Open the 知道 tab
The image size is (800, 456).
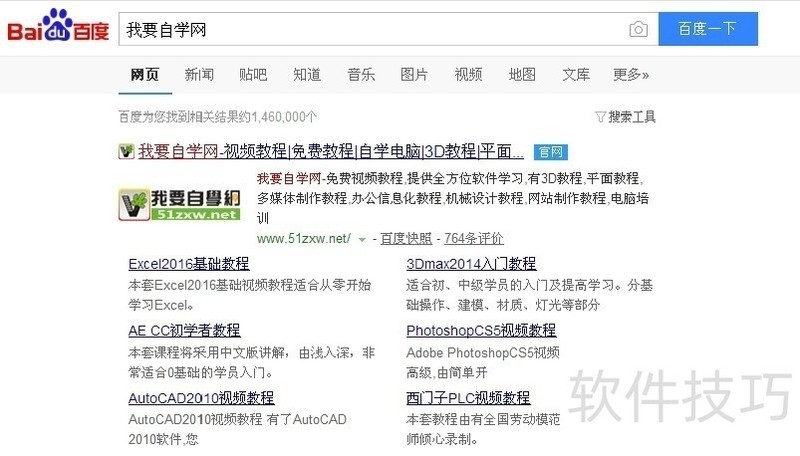(x=307, y=74)
